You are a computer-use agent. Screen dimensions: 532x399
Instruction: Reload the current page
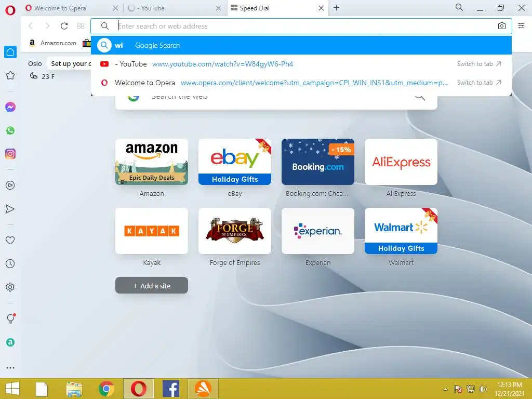64,26
